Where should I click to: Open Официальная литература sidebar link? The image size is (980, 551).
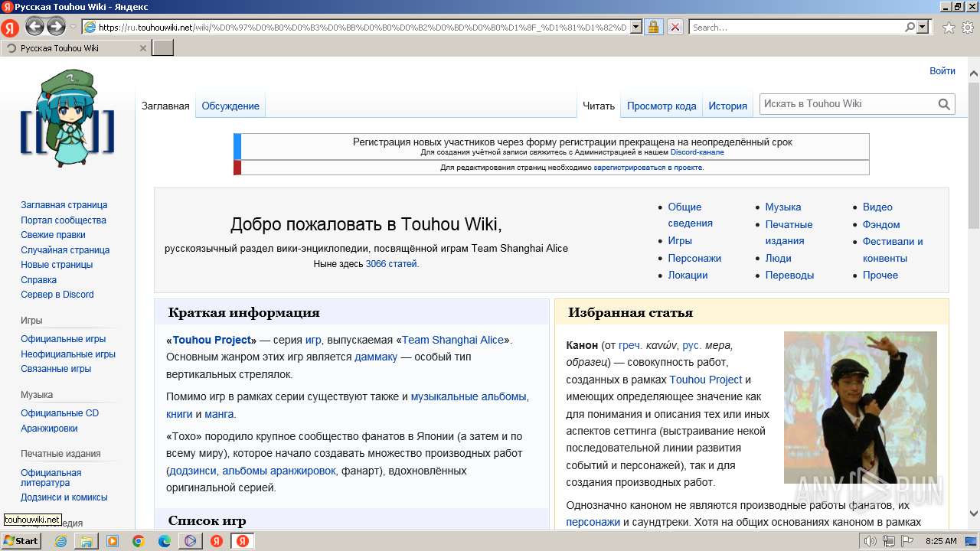(51, 478)
